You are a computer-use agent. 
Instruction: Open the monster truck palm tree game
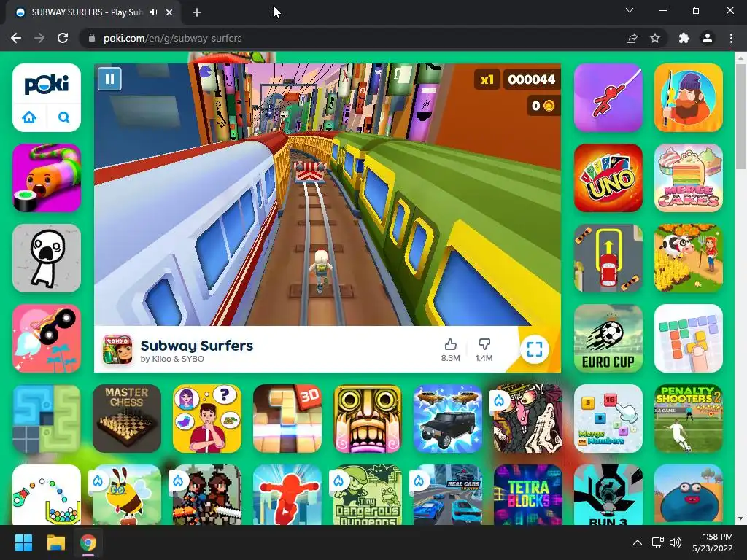coord(47,338)
